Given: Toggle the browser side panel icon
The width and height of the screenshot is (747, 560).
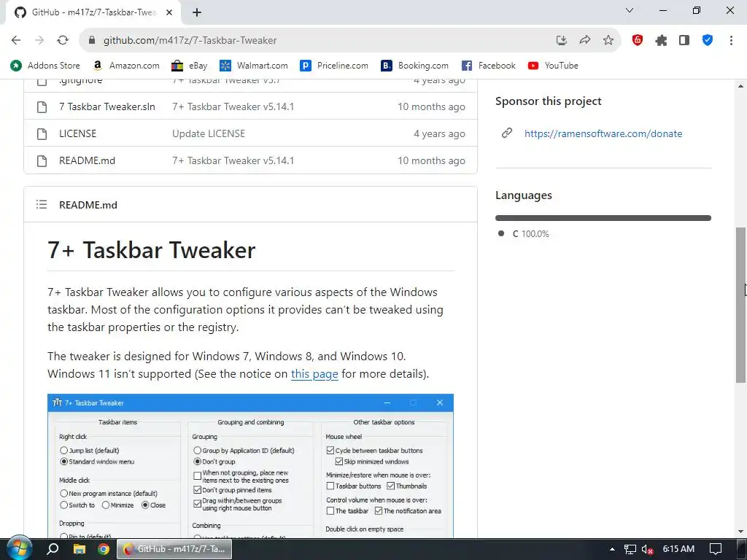Looking at the screenshot, I should point(684,41).
